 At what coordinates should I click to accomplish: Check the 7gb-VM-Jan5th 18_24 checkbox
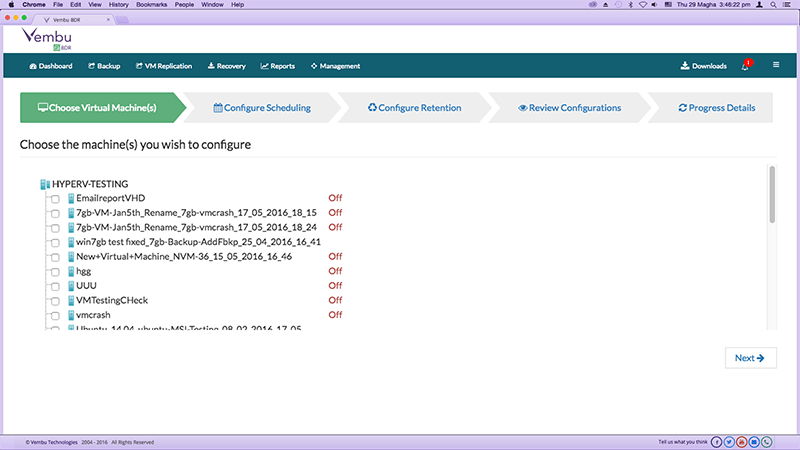point(55,228)
